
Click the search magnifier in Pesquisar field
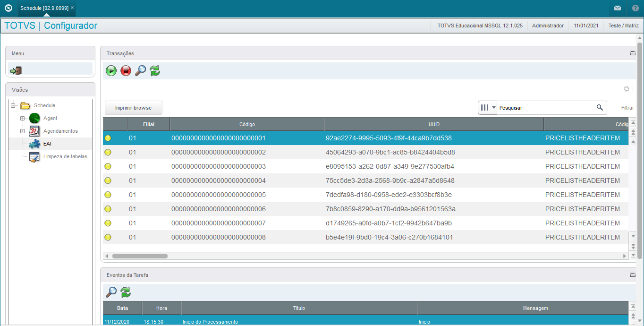600,108
